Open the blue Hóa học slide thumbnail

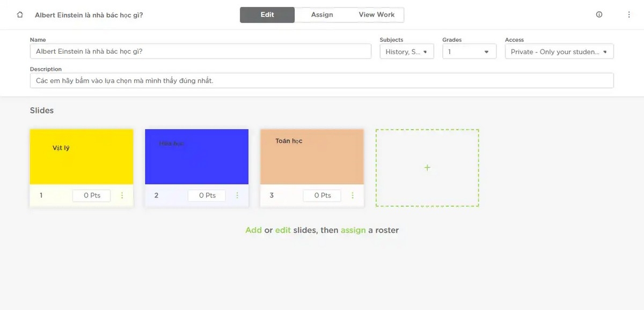(197, 157)
